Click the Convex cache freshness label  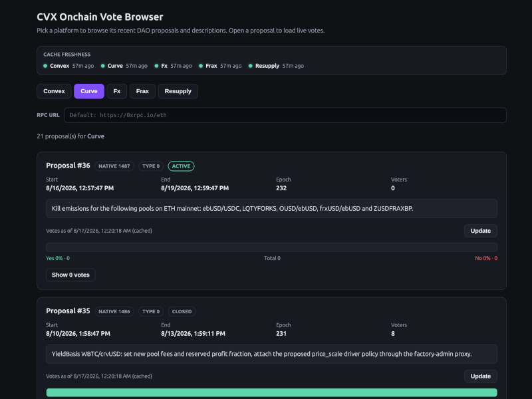tap(60, 66)
